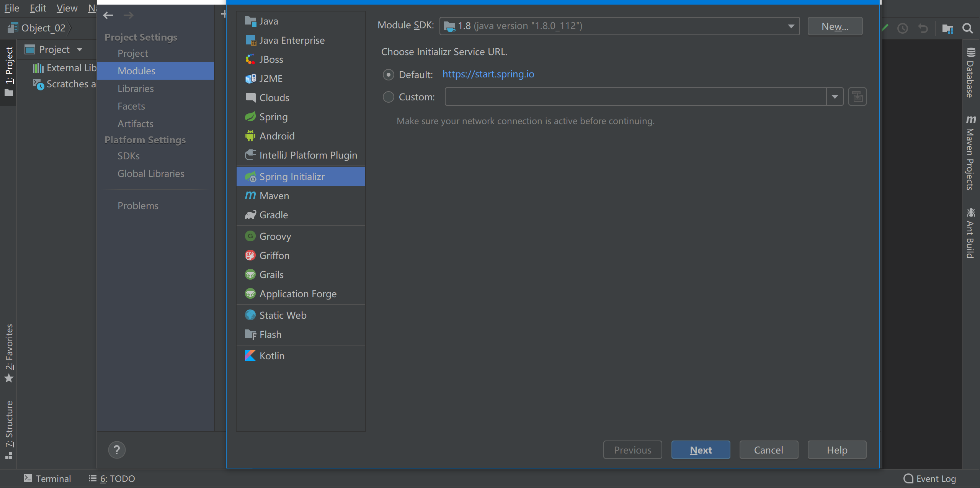Select the Kotlin module type
Viewport: 980px width, 488px height.
pos(272,356)
